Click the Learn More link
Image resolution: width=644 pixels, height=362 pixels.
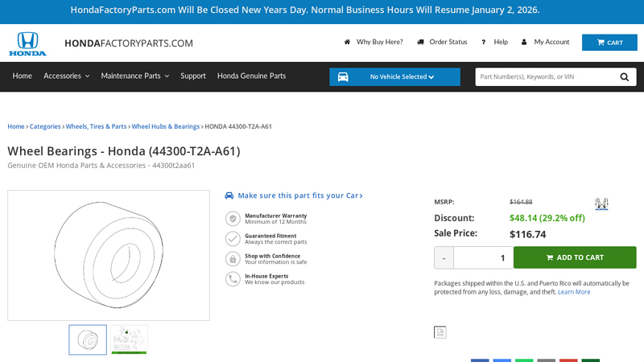tap(574, 292)
